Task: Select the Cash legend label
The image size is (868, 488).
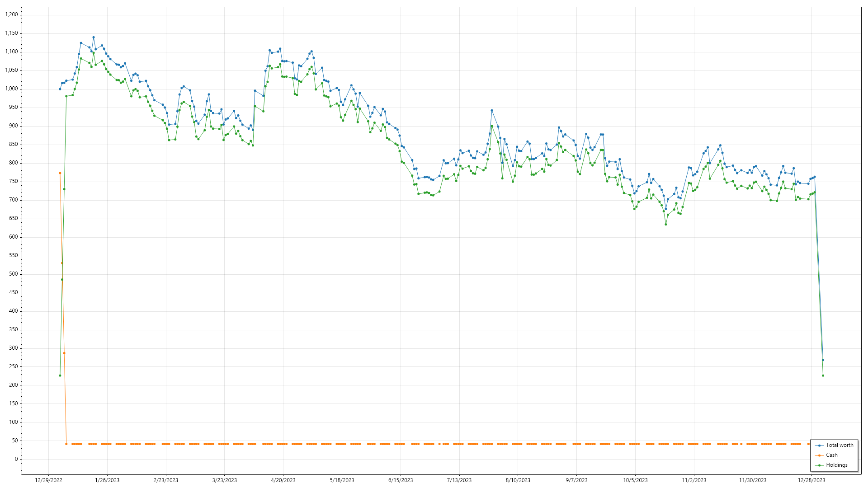Action: point(832,455)
